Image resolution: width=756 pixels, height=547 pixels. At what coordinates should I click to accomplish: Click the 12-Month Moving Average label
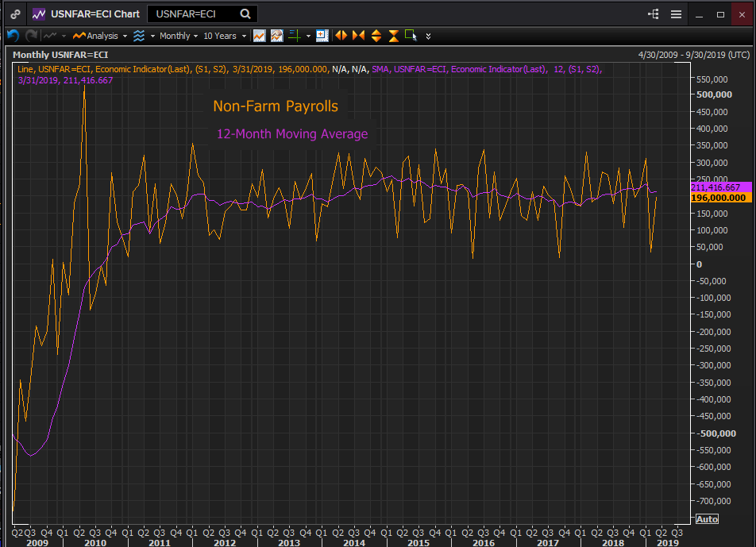click(x=292, y=134)
